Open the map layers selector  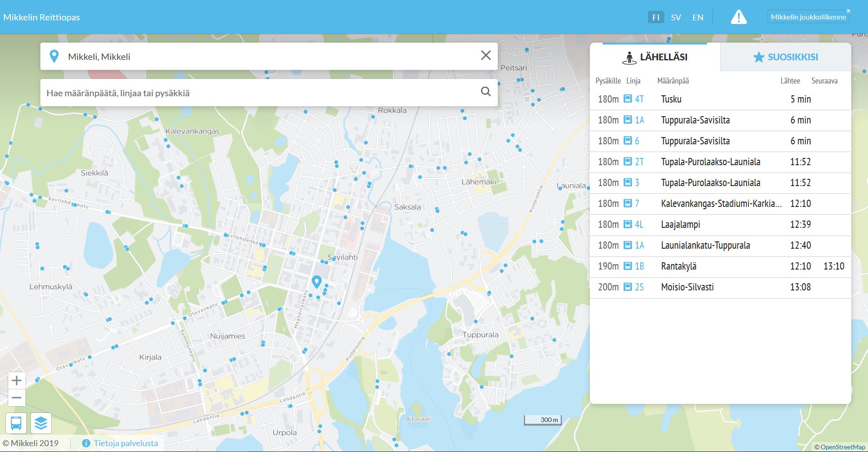coord(41,423)
